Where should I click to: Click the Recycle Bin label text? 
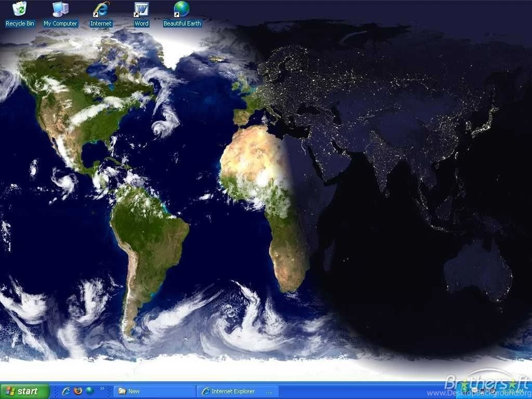(20, 23)
